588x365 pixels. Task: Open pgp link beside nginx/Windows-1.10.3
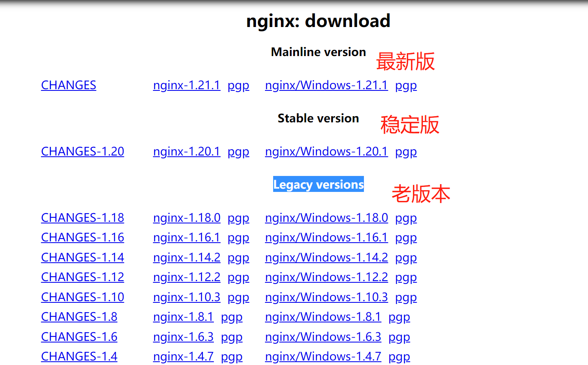tap(406, 297)
